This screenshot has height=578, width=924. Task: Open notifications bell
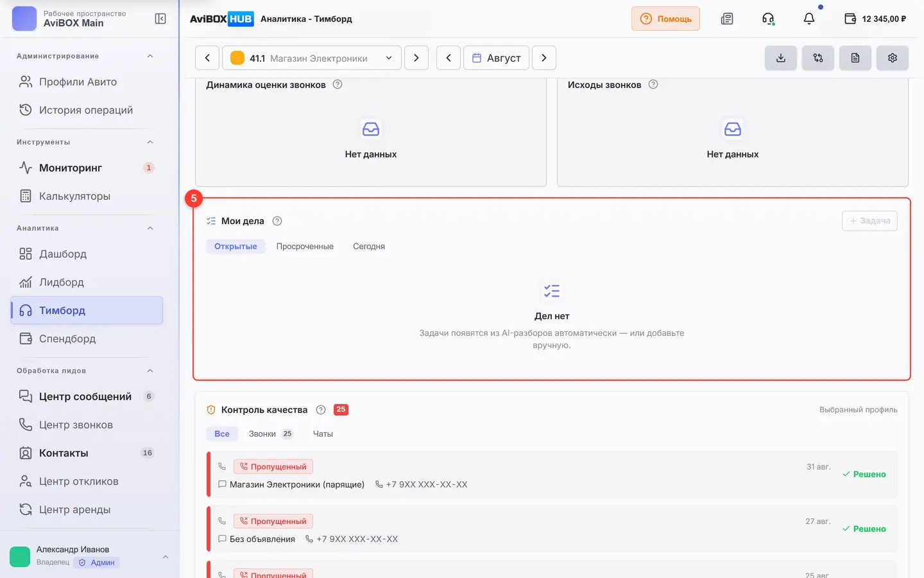click(x=809, y=19)
